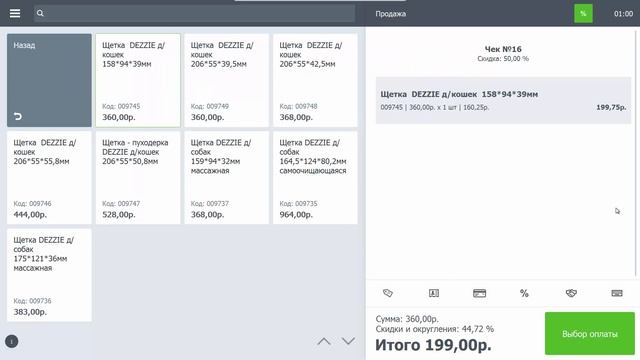Add Щетка DEZZIE д/кошек 158*94*39мм product

click(x=138, y=80)
